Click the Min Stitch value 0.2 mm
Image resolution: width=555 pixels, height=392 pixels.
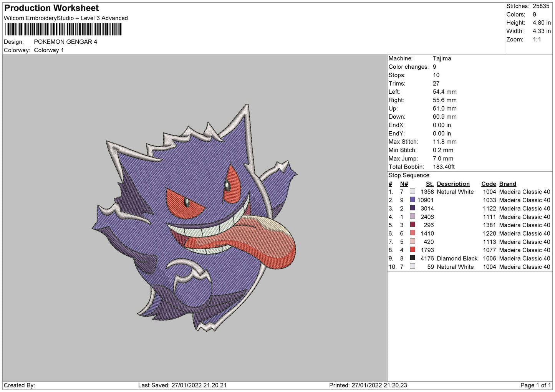pos(443,150)
